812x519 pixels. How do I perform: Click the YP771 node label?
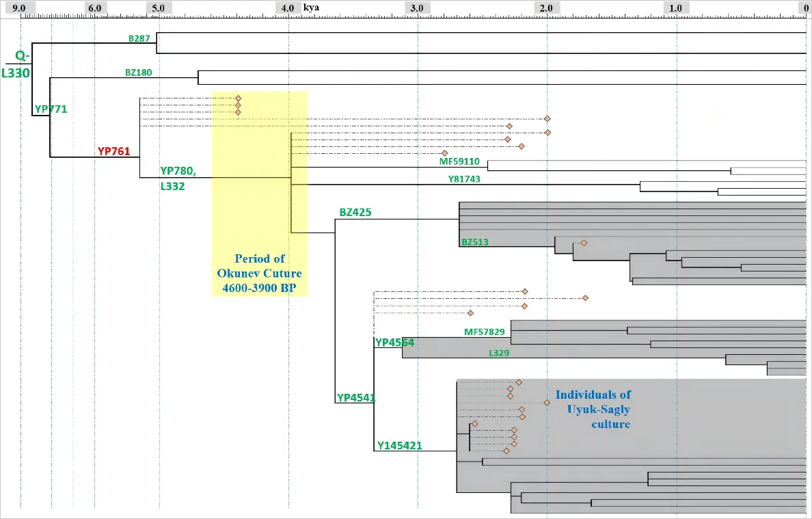tap(51, 109)
